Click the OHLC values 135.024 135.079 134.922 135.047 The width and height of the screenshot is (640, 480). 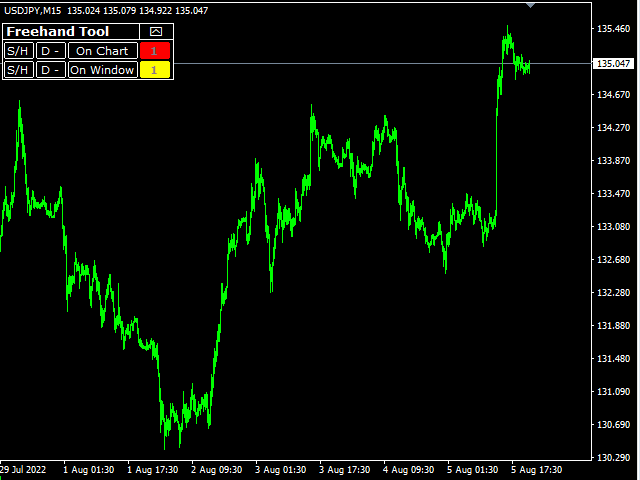[x=138, y=11]
